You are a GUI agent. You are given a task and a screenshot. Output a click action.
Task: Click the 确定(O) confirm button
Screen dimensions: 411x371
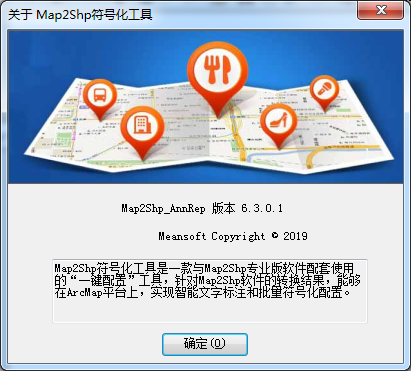click(x=205, y=344)
